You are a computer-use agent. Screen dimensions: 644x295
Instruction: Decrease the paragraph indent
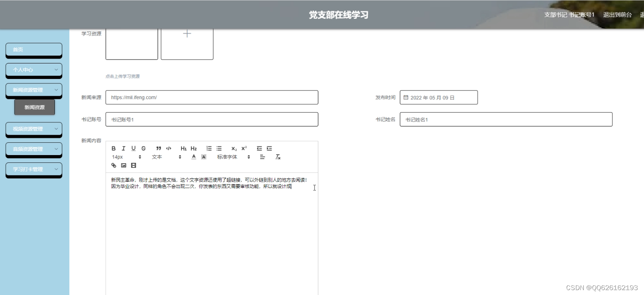click(x=259, y=149)
